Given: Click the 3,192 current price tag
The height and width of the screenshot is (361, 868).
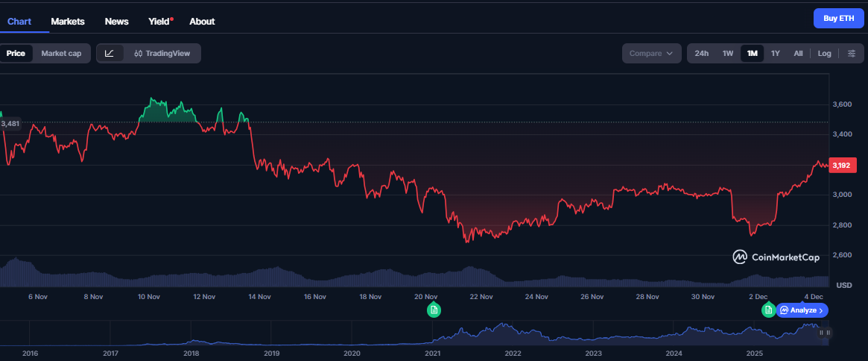Looking at the screenshot, I should (x=842, y=166).
